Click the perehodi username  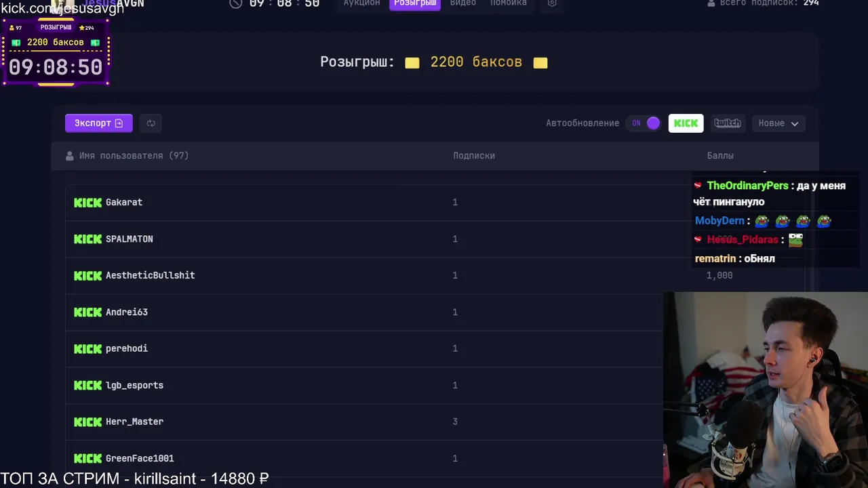coord(127,349)
